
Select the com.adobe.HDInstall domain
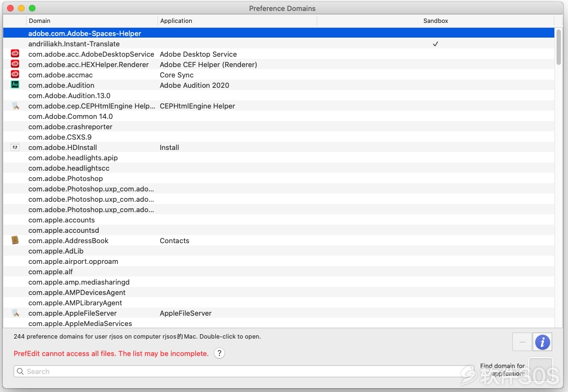click(63, 147)
